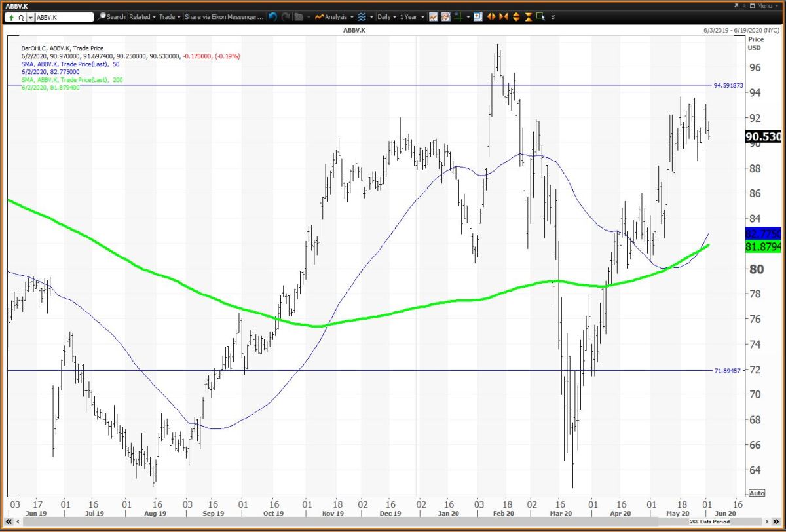Select the zoom rectangle tool icon
The image size is (786, 532).
540,16
